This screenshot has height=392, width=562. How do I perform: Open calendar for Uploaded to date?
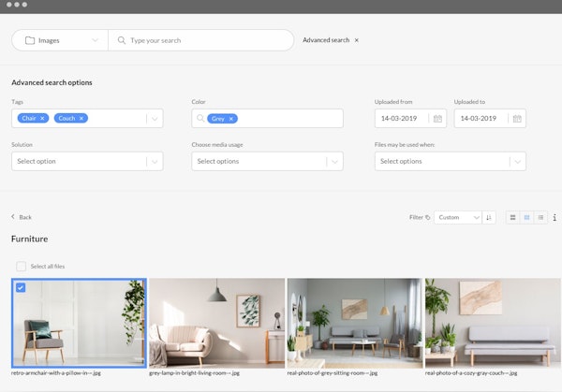pos(517,119)
